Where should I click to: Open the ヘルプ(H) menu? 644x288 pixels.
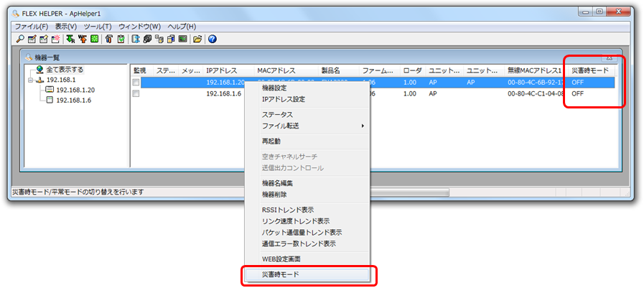point(182,27)
